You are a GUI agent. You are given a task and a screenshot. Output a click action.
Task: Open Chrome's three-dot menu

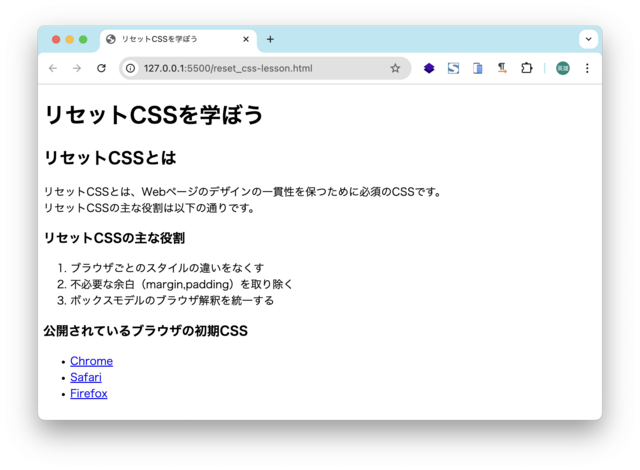(587, 68)
